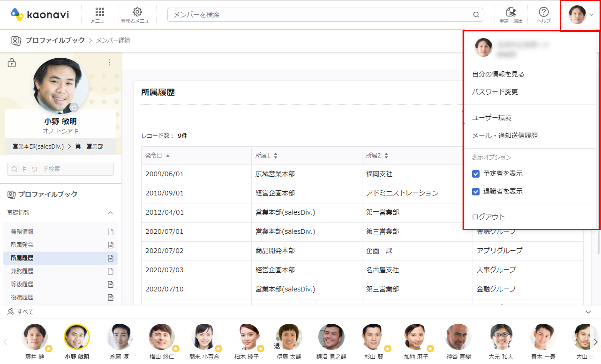Select パスワード変更 from account menu

[495, 92]
